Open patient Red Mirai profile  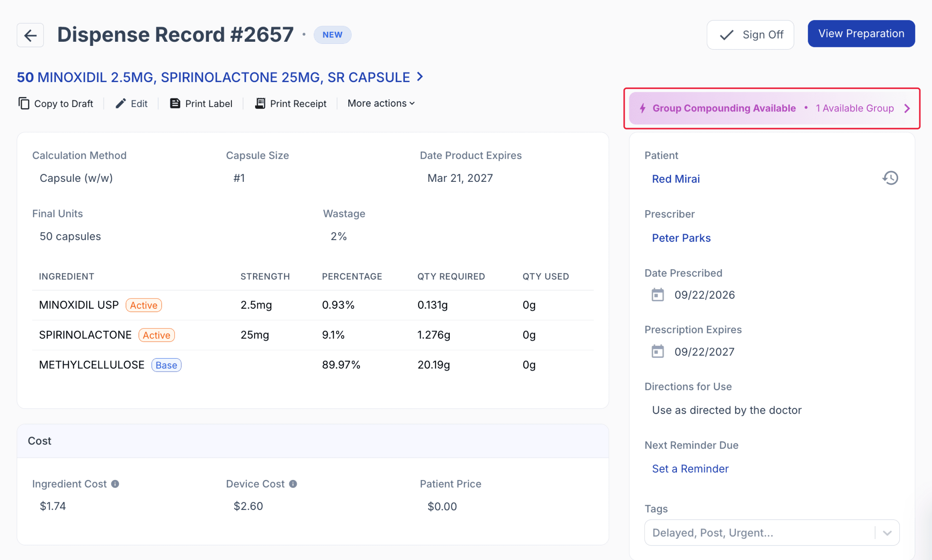(676, 179)
